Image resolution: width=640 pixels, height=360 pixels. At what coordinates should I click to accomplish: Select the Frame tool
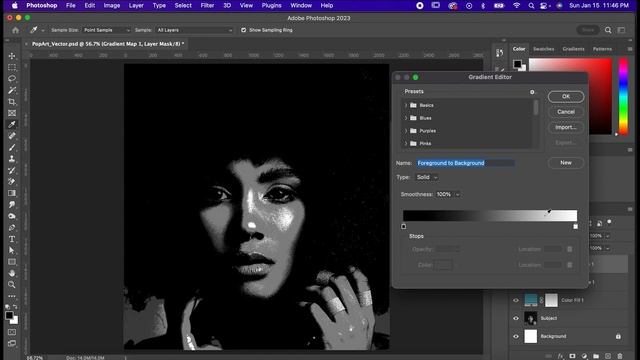click(x=12, y=113)
